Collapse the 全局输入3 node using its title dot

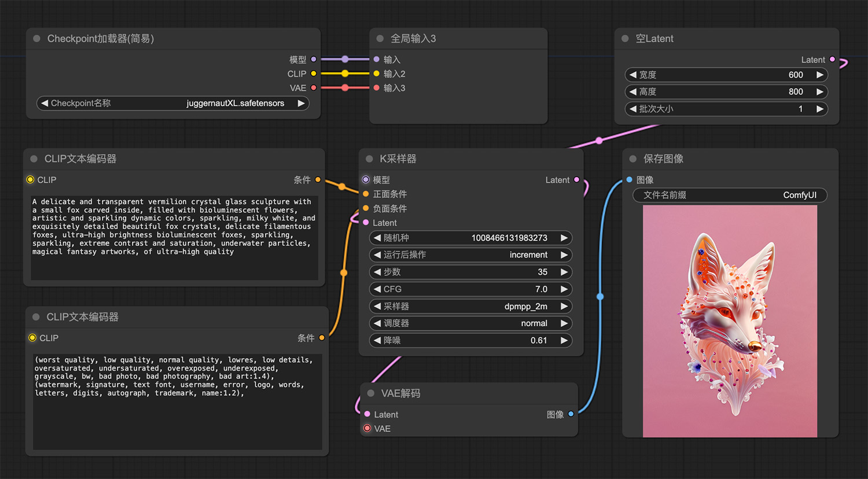click(380, 39)
